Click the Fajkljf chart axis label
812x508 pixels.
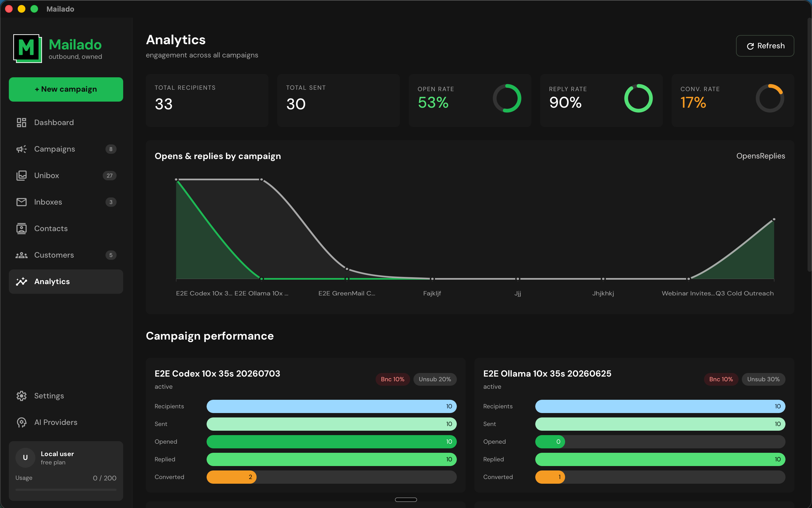pyautogui.click(x=432, y=293)
